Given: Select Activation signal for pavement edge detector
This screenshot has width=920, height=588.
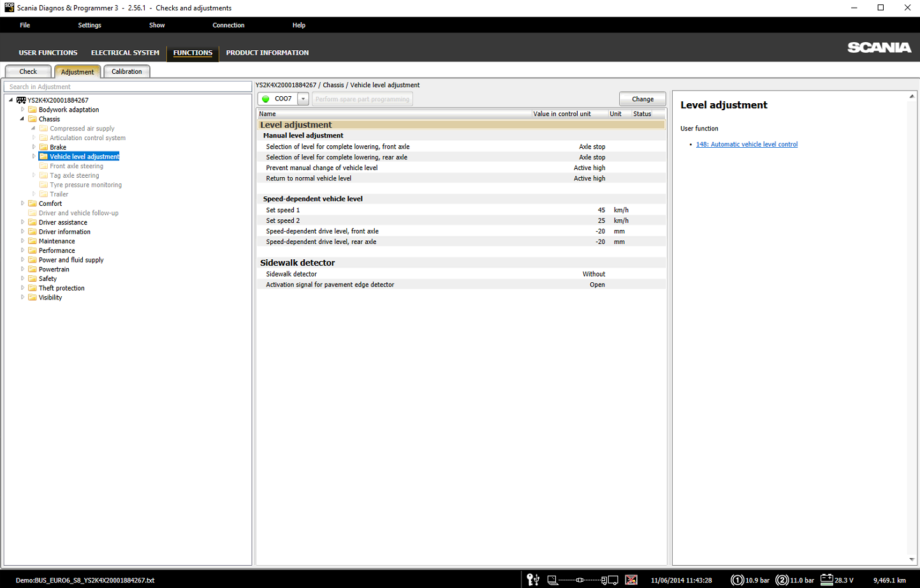Looking at the screenshot, I should point(461,285).
